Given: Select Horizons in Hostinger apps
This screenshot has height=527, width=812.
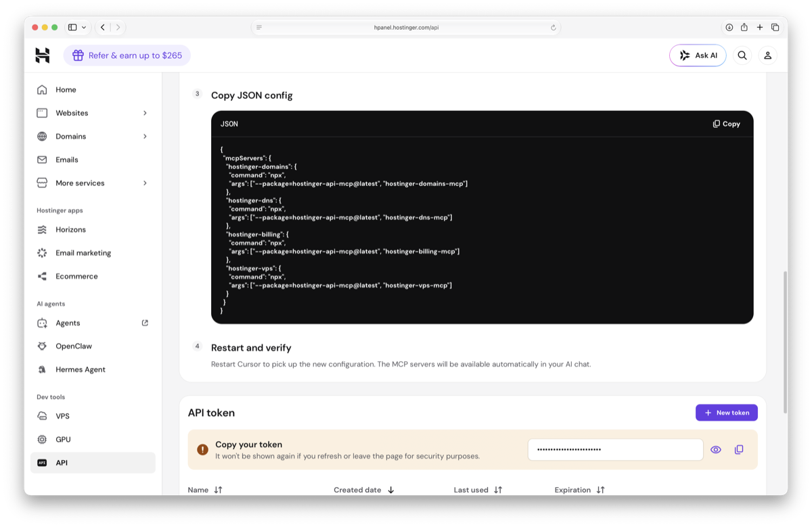Looking at the screenshot, I should 93,229.
